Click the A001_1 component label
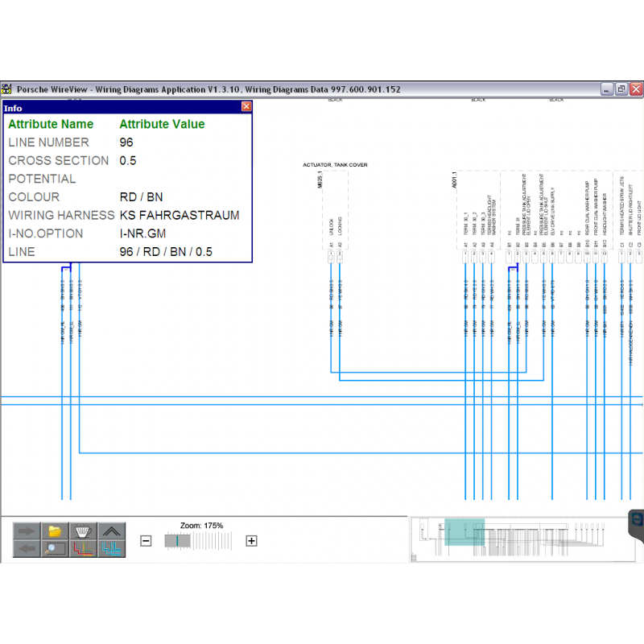The width and height of the screenshot is (644, 644). (x=455, y=180)
